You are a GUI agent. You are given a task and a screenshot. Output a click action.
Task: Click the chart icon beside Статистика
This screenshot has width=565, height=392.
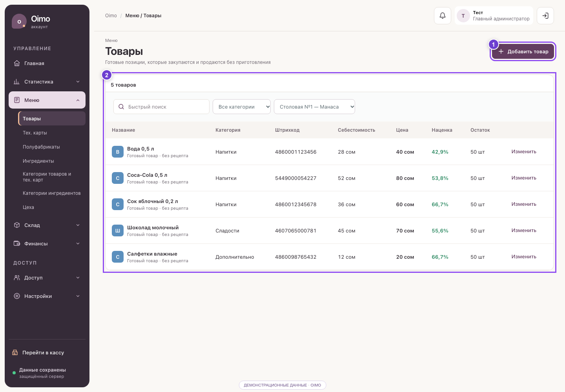click(17, 82)
